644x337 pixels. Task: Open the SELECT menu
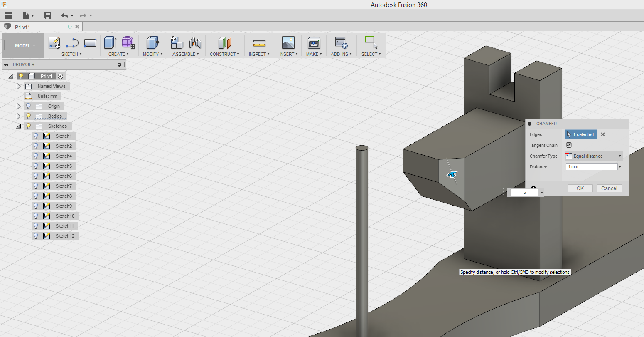point(371,54)
